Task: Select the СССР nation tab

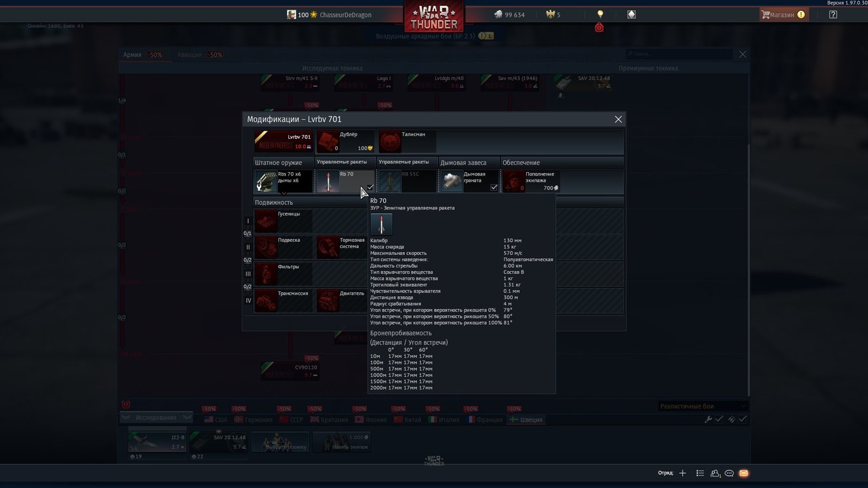Action: click(x=290, y=420)
